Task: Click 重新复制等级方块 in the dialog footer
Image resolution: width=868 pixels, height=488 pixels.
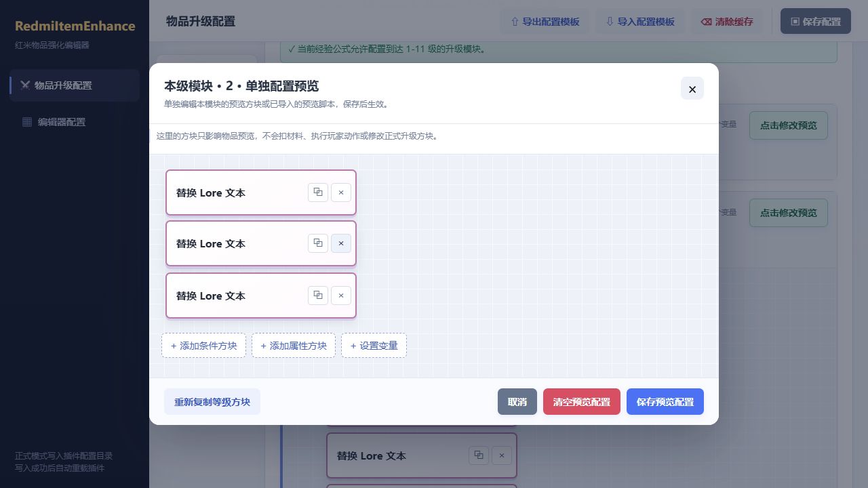Action: coord(212,402)
